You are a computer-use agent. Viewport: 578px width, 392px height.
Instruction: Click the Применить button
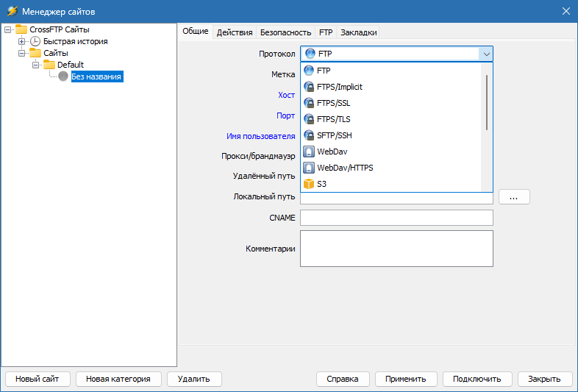406,379
